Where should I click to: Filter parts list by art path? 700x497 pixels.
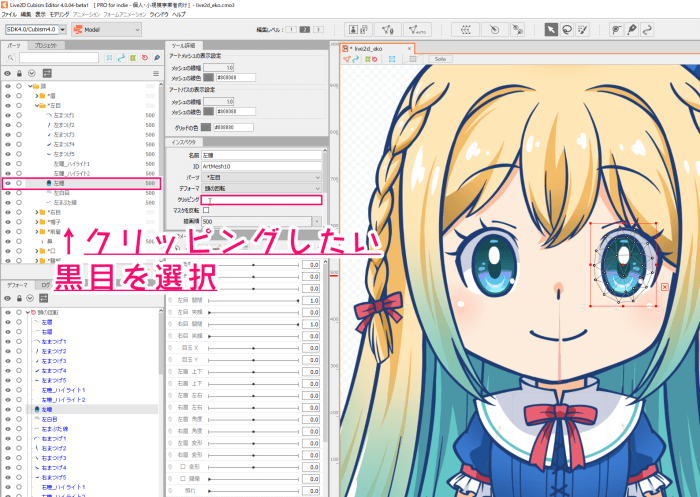click(x=121, y=58)
